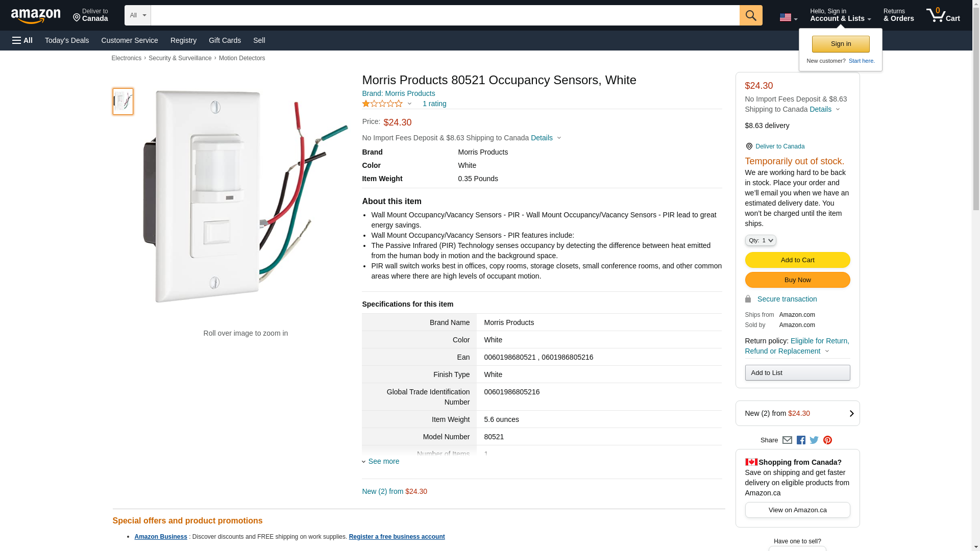The height and width of the screenshot is (551, 980).
Task: Expand See more specifications
Action: (383, 461)
